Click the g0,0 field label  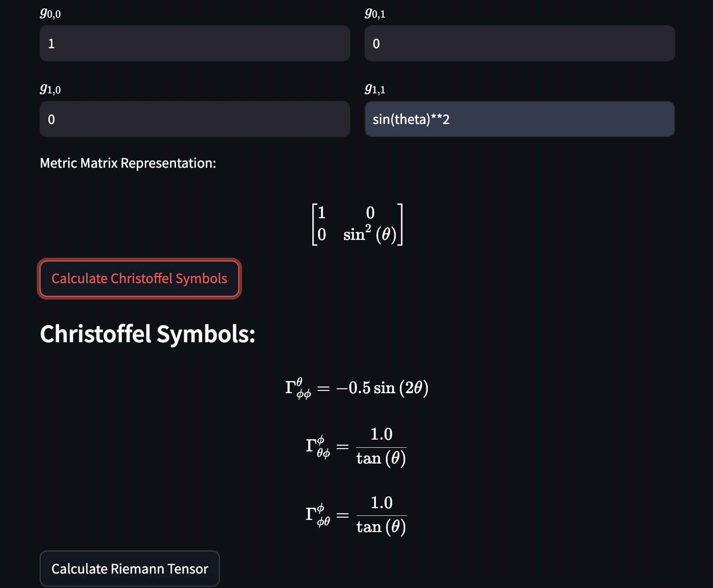tap(50, 13)
